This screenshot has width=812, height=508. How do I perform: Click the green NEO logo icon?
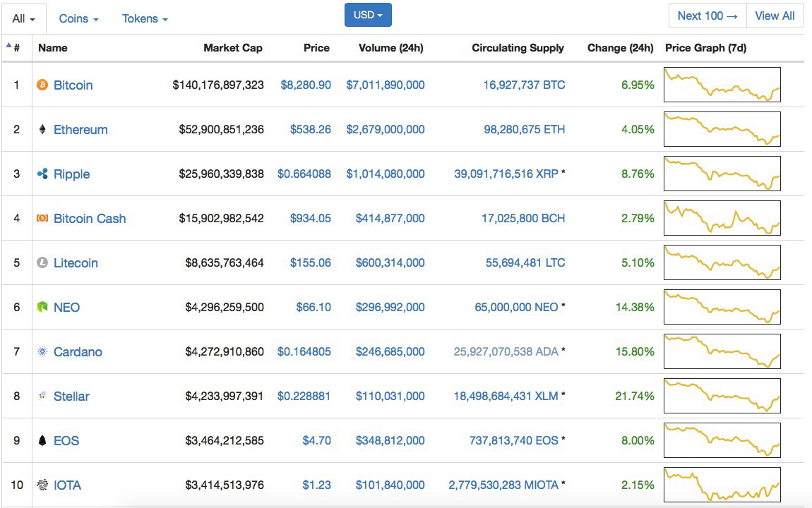tap(42, 308)
